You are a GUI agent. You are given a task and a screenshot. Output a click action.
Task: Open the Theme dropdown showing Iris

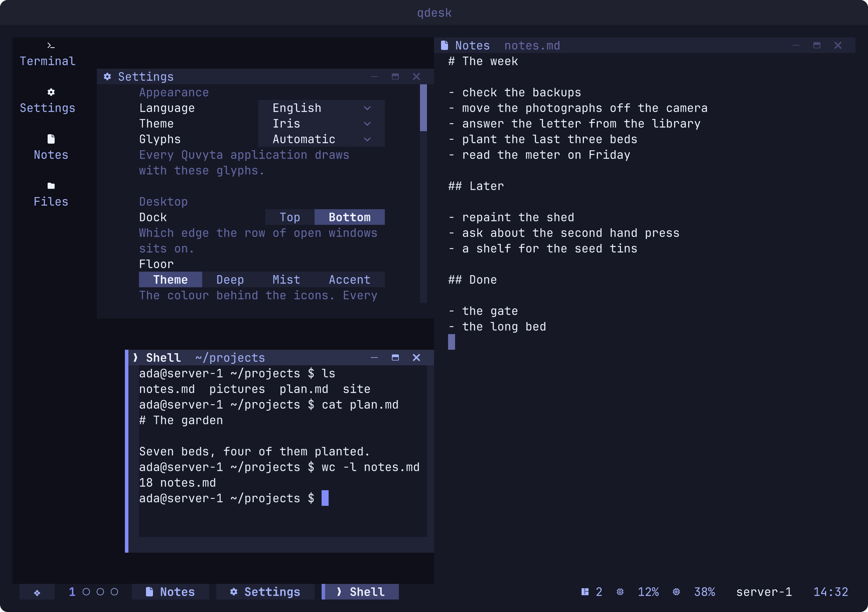pyautogui.click(x=322, y=124)
